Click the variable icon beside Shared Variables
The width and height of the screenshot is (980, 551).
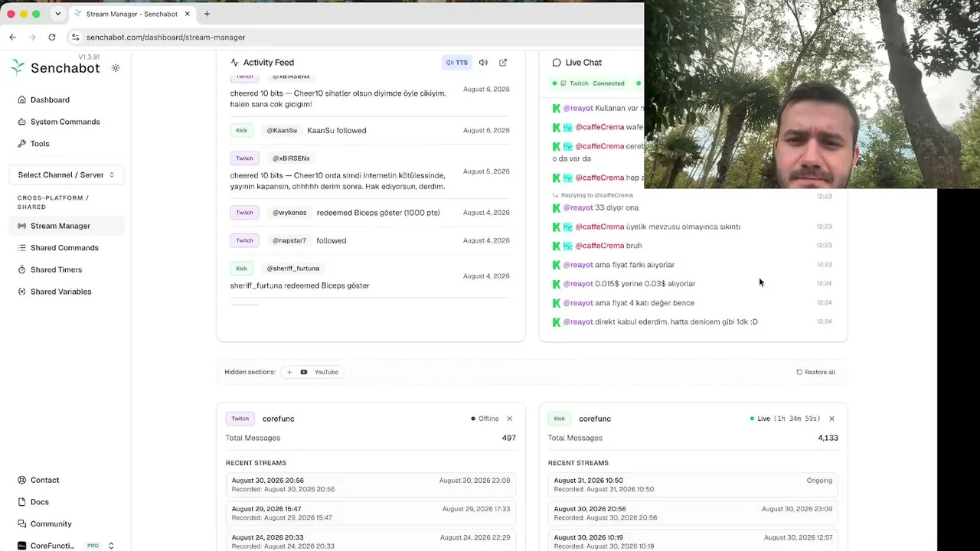click(22, 292)
